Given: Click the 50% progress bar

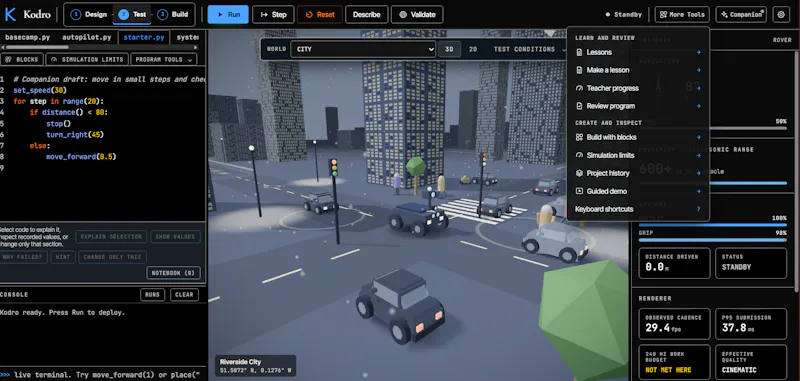Looking at the screenshot, I should pyautogui.click(x=749, y=128).
